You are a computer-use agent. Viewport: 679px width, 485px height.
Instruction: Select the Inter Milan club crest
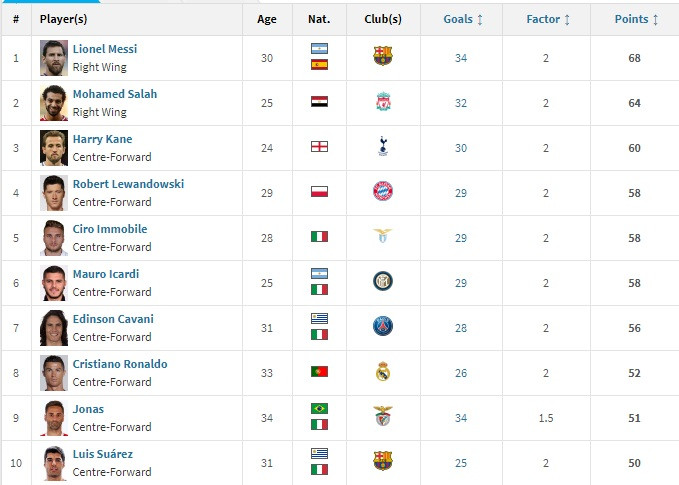pyautogui.click(x=383, y=281)
